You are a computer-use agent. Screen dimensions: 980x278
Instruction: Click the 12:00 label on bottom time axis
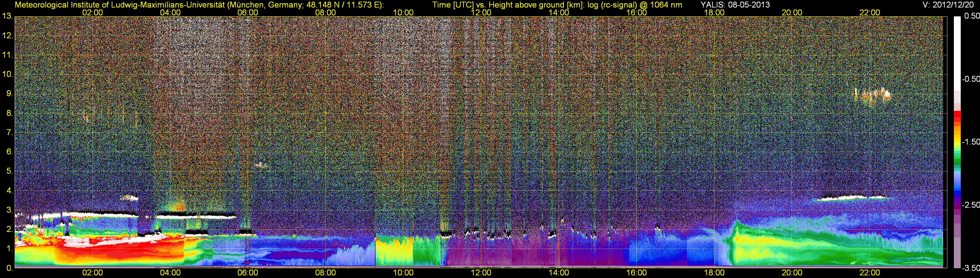(x=481, y=273)
